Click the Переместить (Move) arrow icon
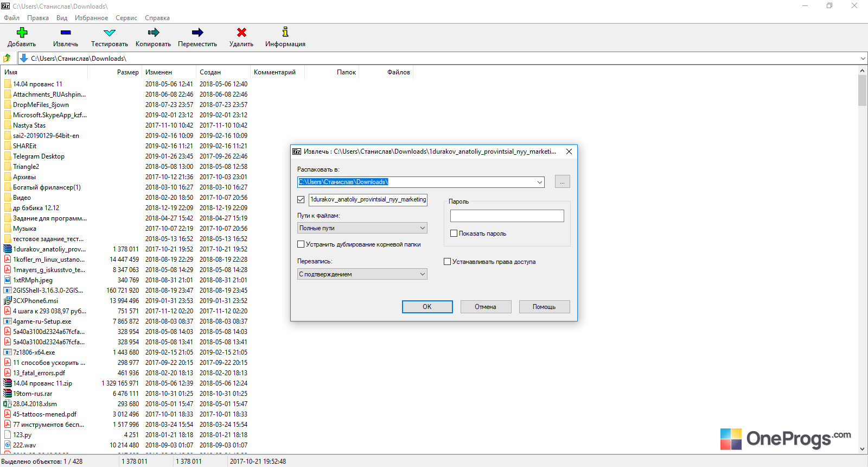868x467 pixels. pyautogui.click(x=197, y=32)
